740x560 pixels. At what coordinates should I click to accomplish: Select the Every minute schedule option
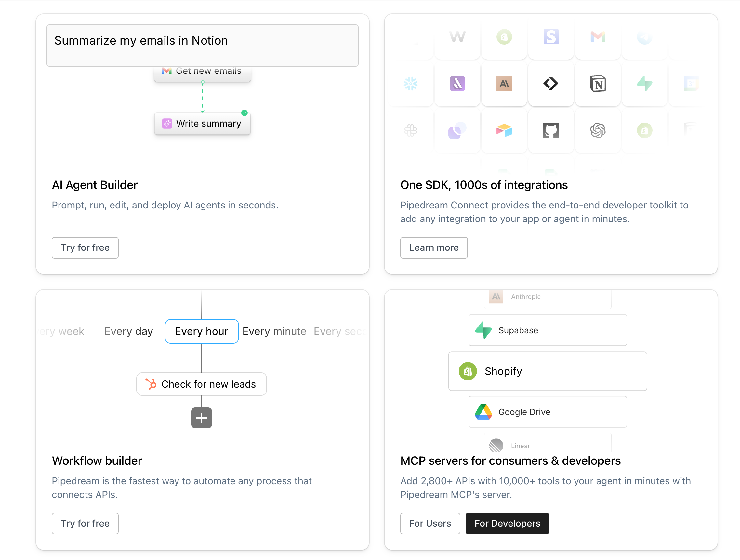[x=274, y=331]
